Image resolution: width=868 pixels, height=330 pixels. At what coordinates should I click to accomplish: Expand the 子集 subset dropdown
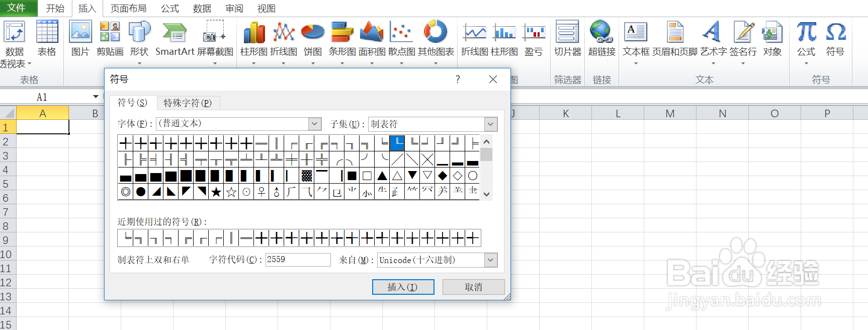(491, 124)
